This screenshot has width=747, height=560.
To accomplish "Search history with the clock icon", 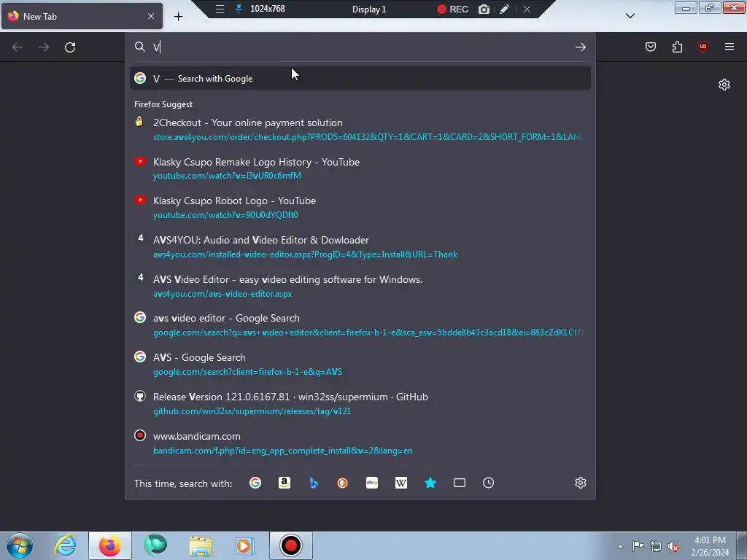I will pos(488,483).
